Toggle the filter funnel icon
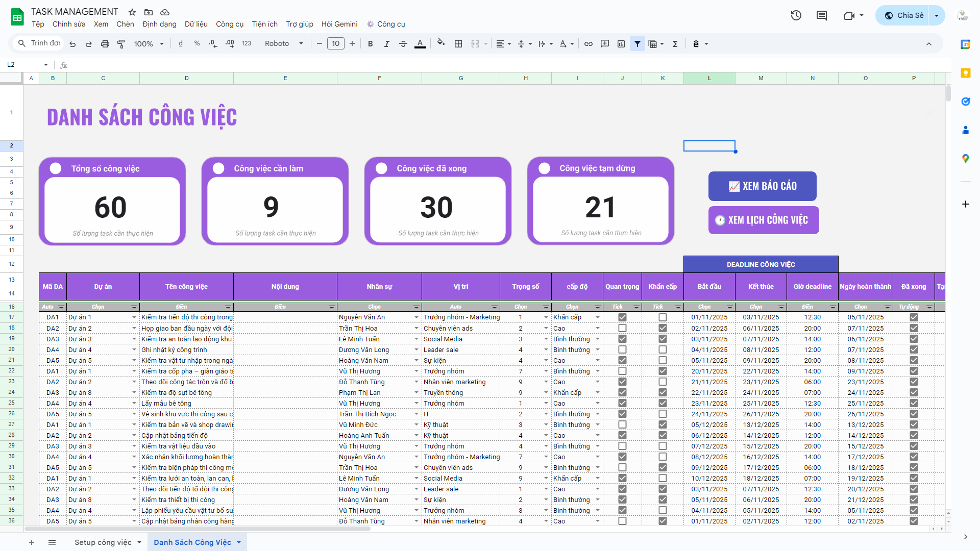The height and width of the screenshot is (551, 980). coord(638,44)
